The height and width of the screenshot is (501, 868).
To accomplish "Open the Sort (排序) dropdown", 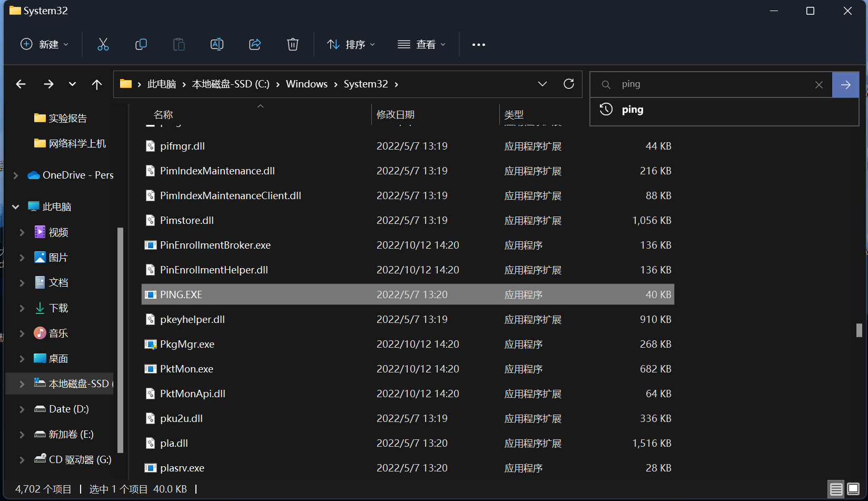I will (351, 44).
